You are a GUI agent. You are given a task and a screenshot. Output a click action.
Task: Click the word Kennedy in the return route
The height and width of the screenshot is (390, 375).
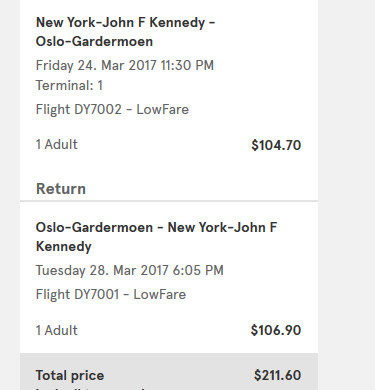(64, 247)
